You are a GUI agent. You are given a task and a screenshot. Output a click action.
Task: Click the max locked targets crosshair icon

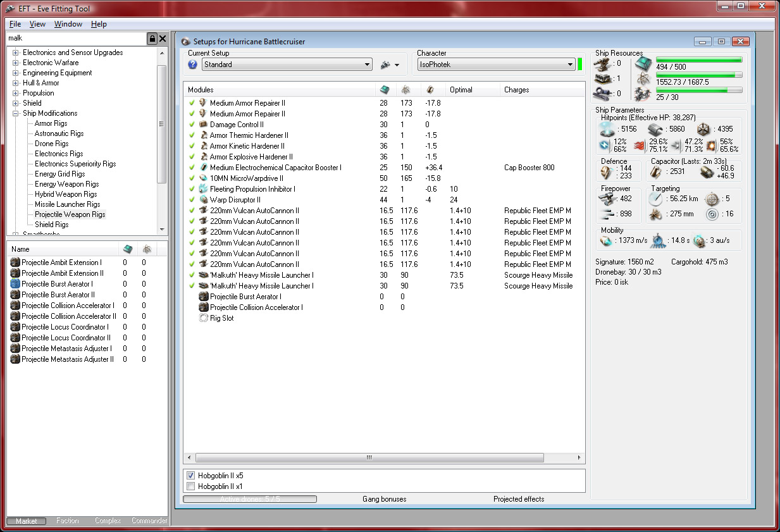click(712, 199)
